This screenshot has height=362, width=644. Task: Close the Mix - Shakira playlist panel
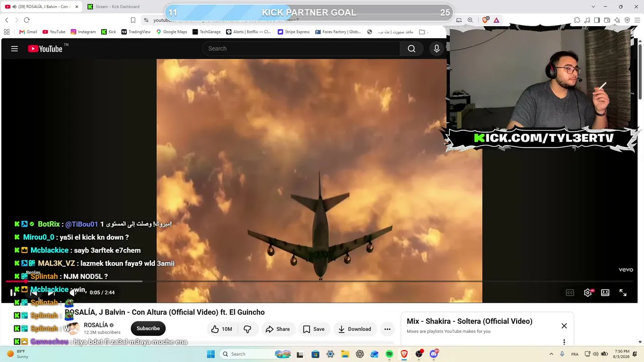[564, 326]
